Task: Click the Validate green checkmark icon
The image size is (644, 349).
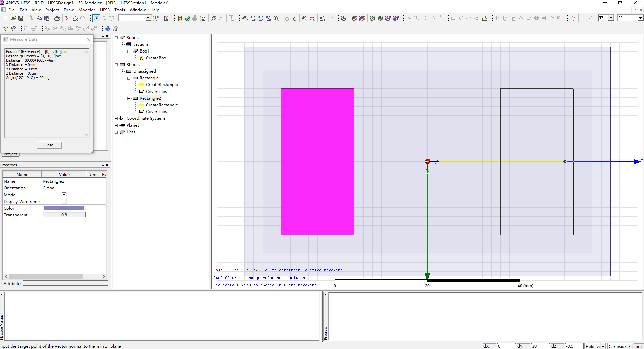Action: pyautogui.click(x=188, y=18)
